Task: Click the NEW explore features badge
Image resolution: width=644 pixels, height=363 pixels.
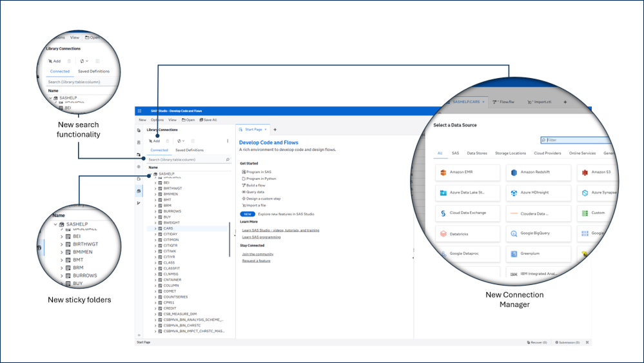Action: (248, 214)
